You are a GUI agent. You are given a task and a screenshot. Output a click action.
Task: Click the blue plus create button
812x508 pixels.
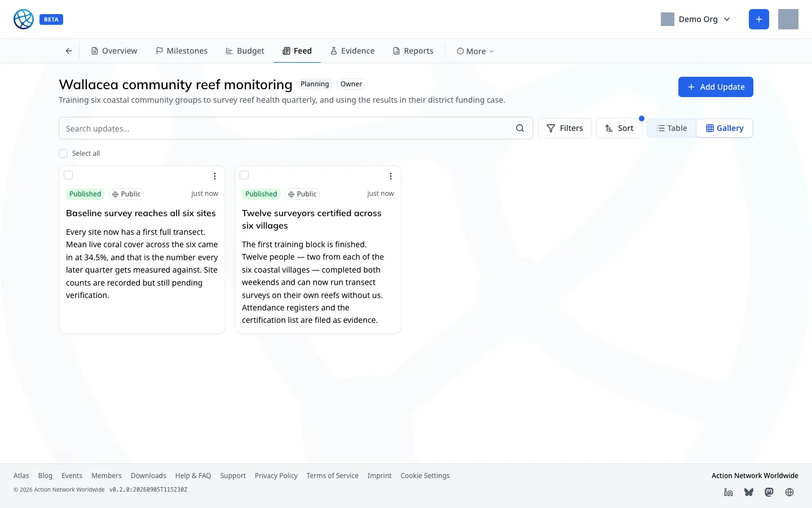tap(759, 19)
